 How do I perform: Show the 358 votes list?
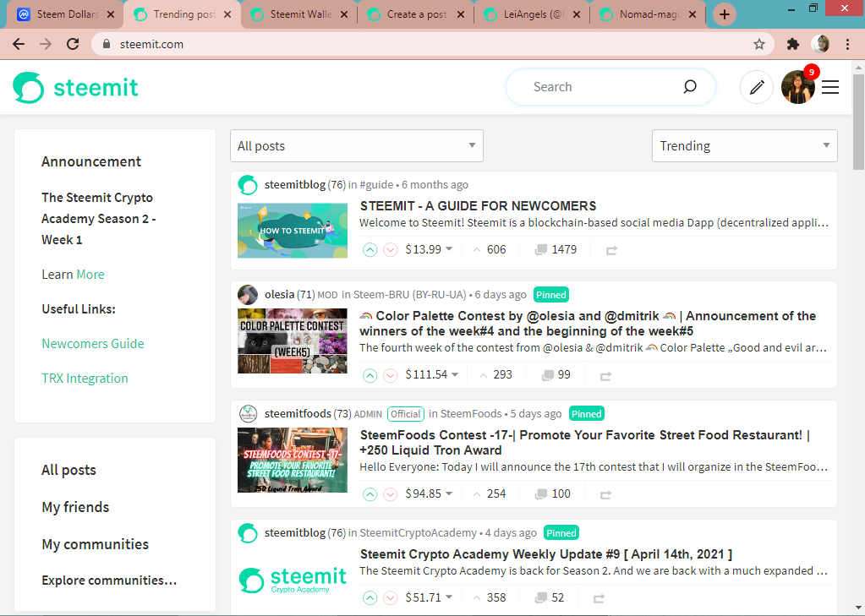[x=490, y=597]
